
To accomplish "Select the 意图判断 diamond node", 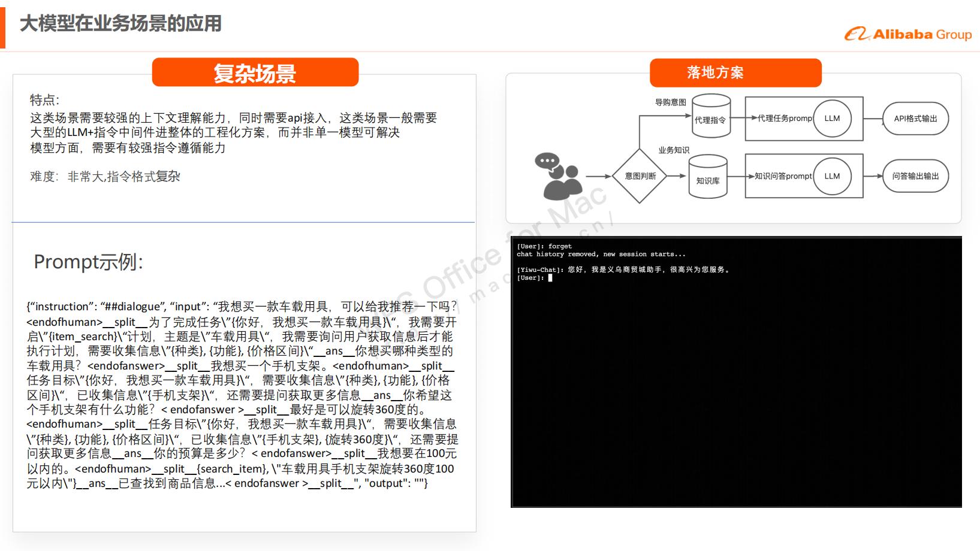I will click(x=640, y=176).
